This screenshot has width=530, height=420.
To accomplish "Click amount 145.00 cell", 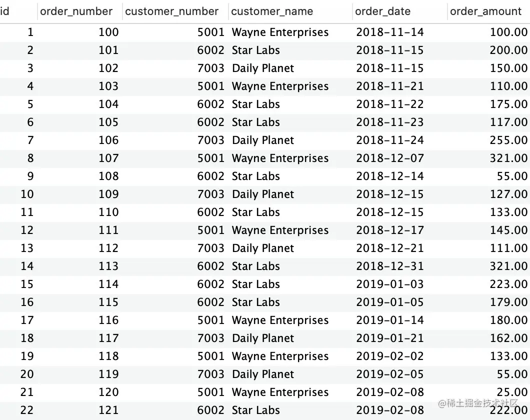I will click(x=508, y=230).
